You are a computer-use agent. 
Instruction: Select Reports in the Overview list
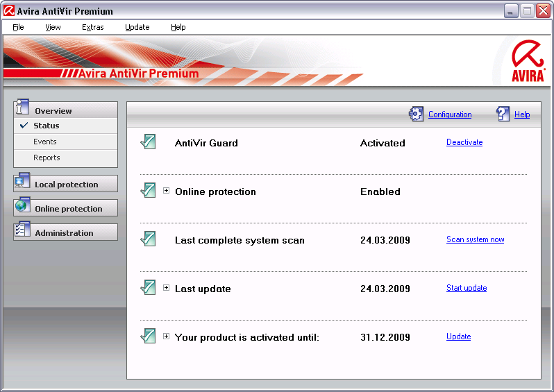(47, 157)
